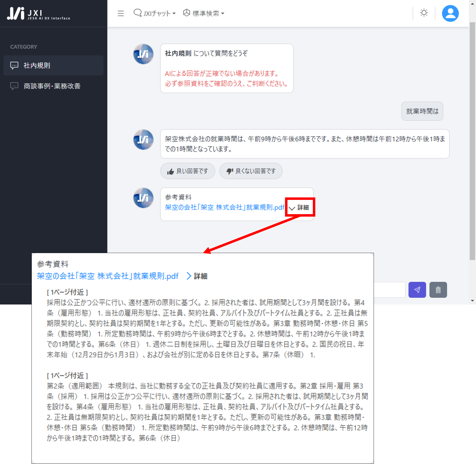Select 良い回答です thumbs-up feedback
The height and width of the screenshot is (464, 476).
click(188, 171)
